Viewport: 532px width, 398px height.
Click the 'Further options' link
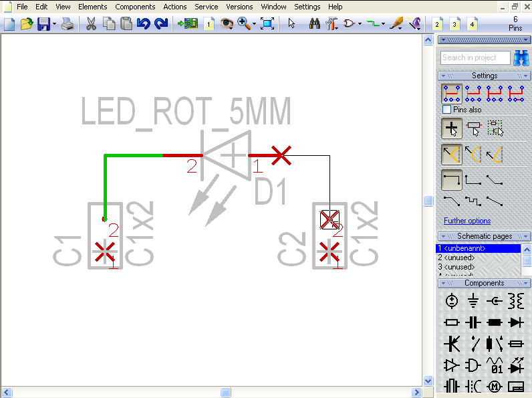tap(467, 221)
